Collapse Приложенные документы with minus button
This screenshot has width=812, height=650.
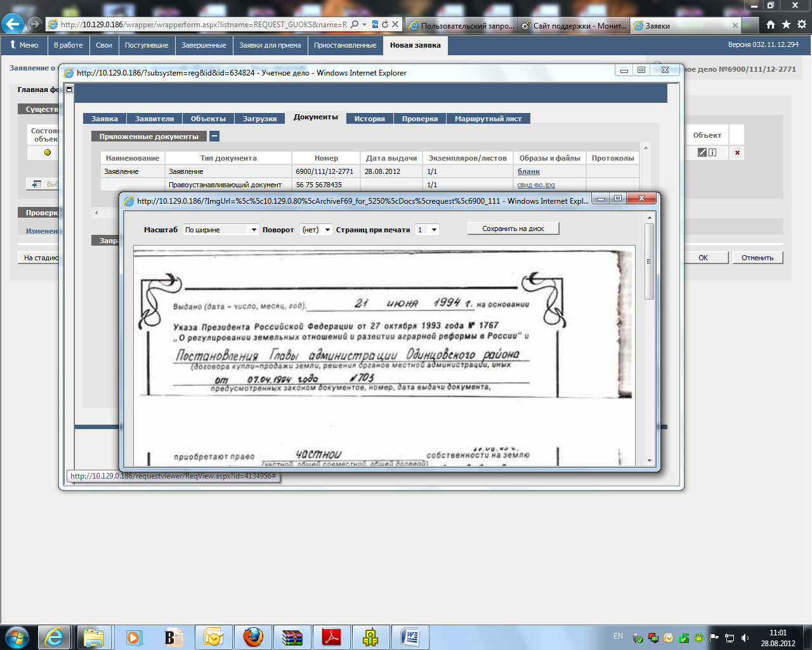click(x=214, y=136)
